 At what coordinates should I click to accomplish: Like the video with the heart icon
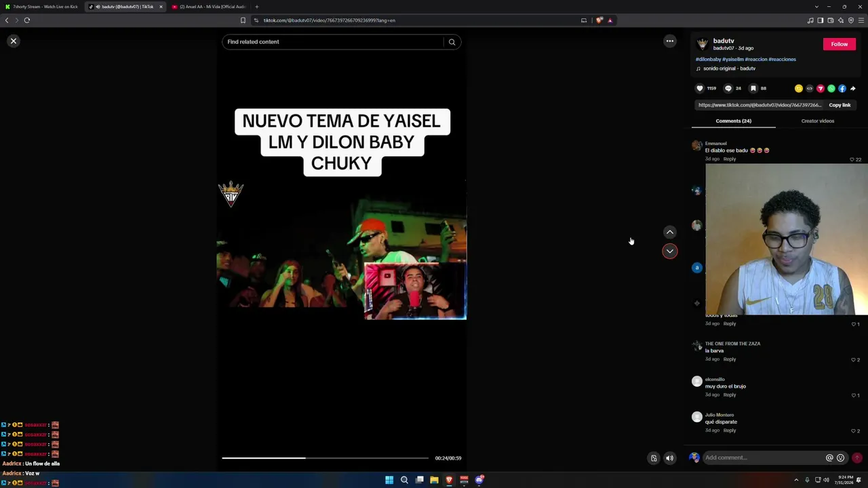click(700, 88)
